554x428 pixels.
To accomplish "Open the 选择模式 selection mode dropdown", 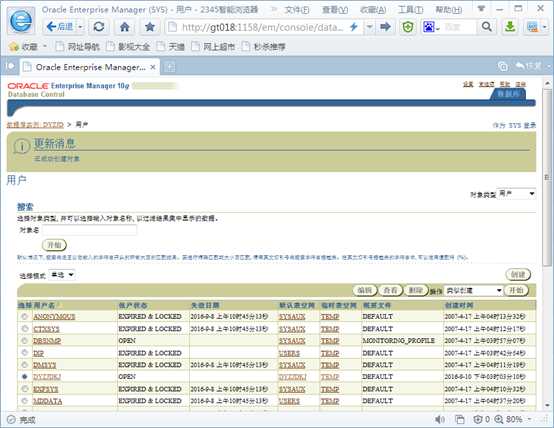I will pyautogui.click(x=62, y=275).
